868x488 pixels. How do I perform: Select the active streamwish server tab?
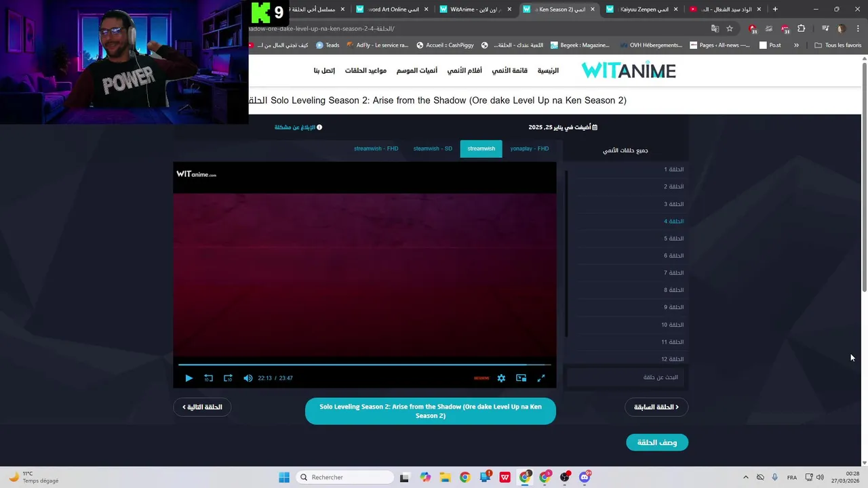[481, 148]
